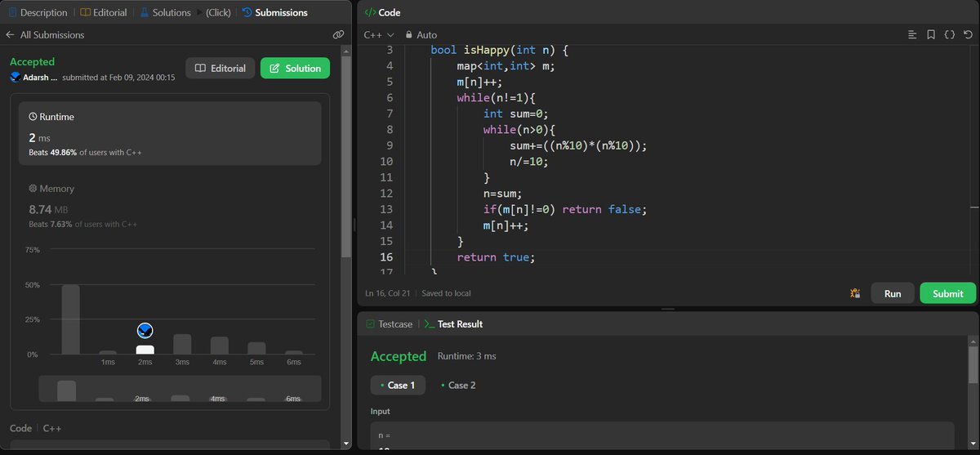The width and height of the screenshot is (980, 455).
Task: Click the highlighted 2ms bar in chart
Action: (145, 350)
